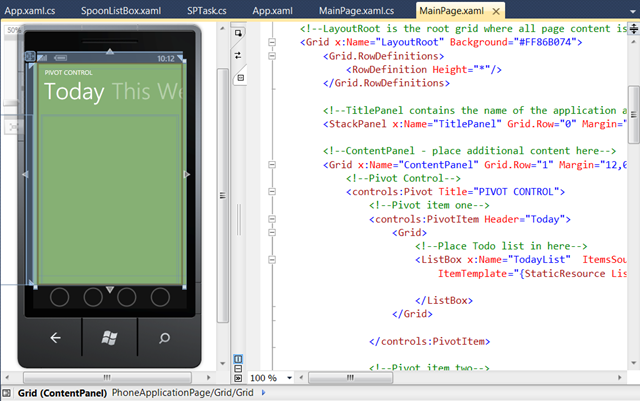Collapse pane with the double-chevron icon
Viewport: 640px width, 401px height.
[238, 378]
